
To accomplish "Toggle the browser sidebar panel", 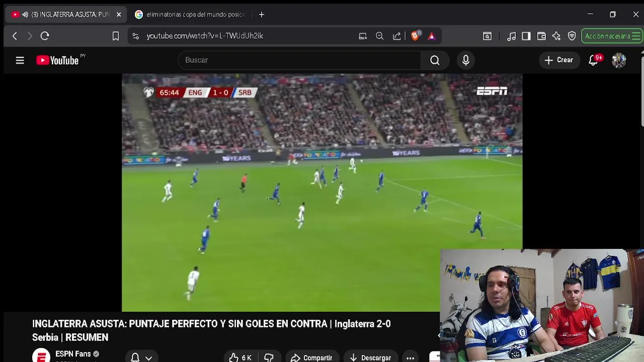I will point(526,36).
